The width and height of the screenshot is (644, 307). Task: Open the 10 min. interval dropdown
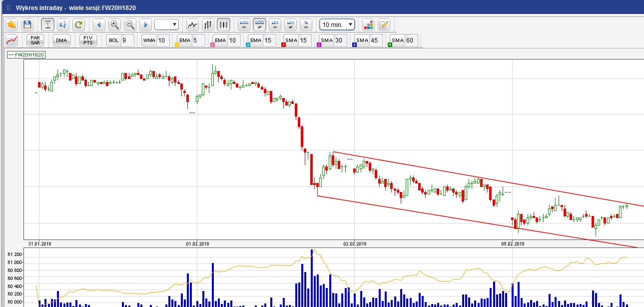click(x=337, y=24)
